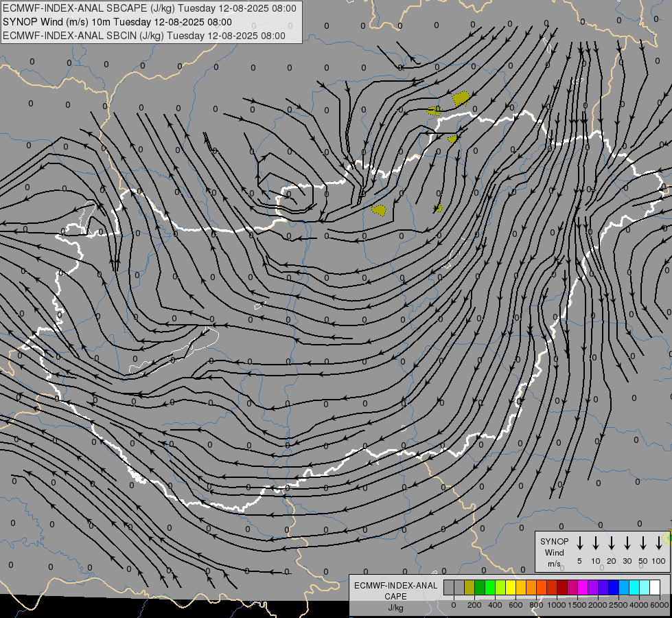Click the gray swatch right of 0 tick
Image resolution: width=672 pixels, height=618 pixels.
tap(459, 587)
